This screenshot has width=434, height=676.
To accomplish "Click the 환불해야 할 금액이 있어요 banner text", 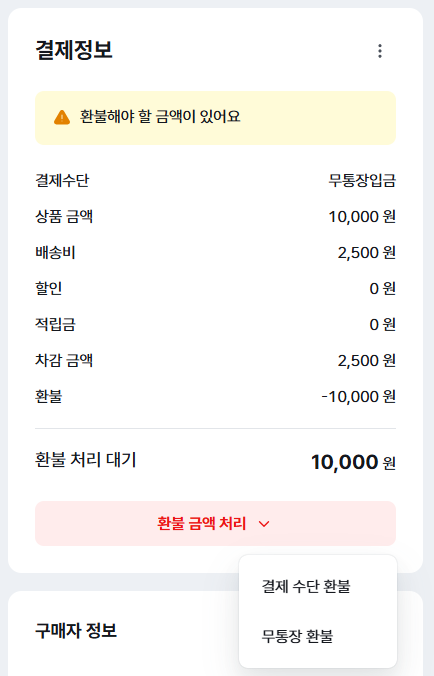I will pos(160,116).
